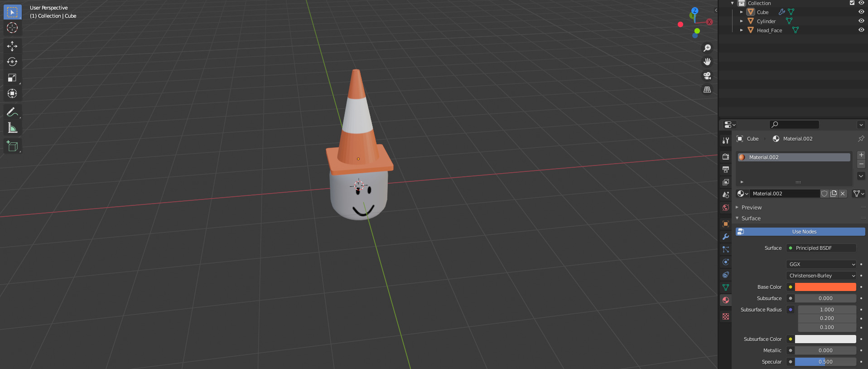Image resolution: width=868 pixels, height=369 pixels.
Task: Open the white Subsurface Color swatch
Action: point(825,339)
